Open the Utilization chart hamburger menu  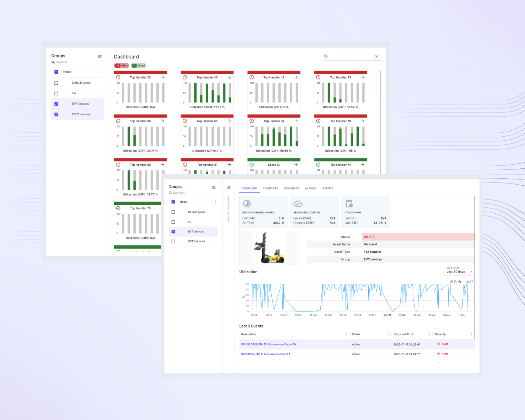point(468,282)
